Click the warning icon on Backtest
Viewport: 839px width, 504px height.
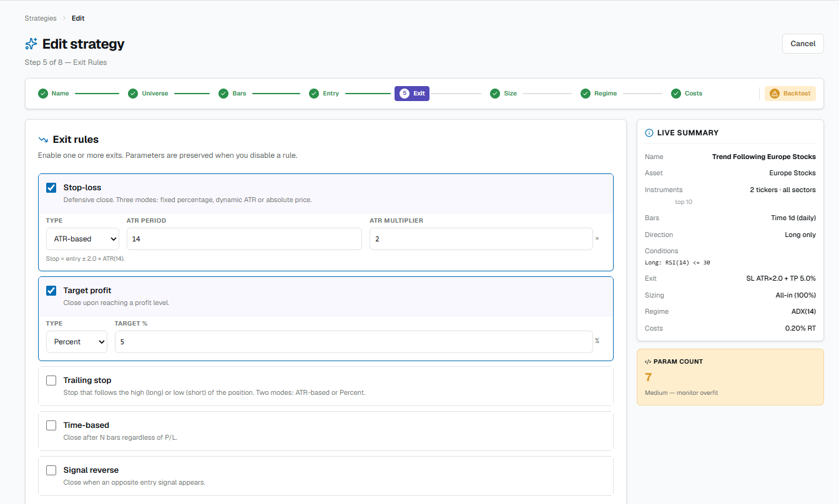click(775, 94)
